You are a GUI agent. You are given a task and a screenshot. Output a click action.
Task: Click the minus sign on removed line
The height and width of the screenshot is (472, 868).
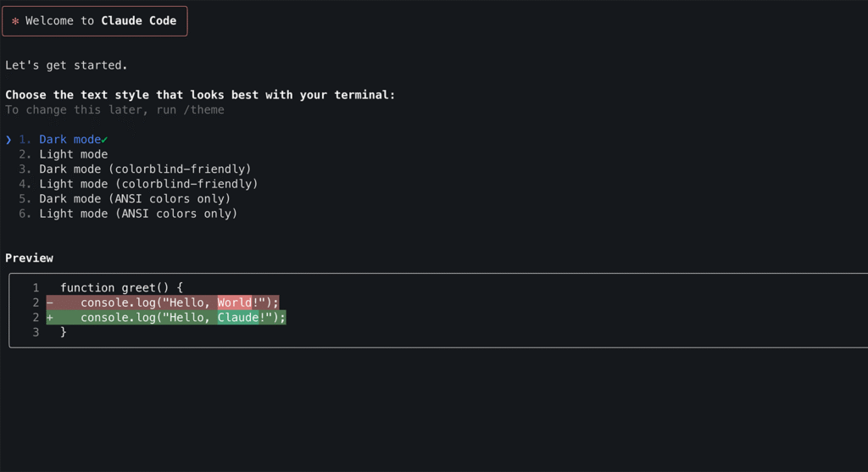coord(50,303)
